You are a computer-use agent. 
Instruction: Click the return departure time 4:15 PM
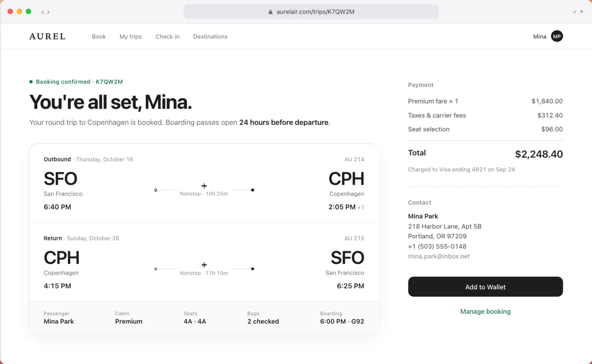(x=57, y=286)
